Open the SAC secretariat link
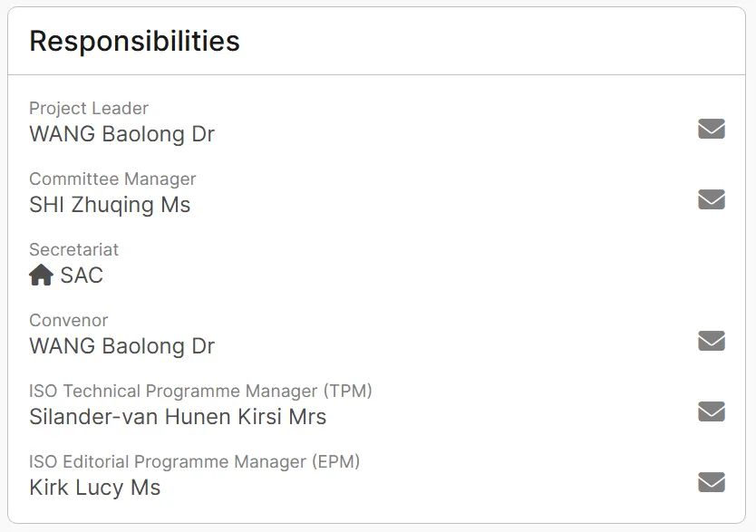Image resolution: width=756 pixels, height=532 pixels. pyautogui.click(x=82, y=276)
